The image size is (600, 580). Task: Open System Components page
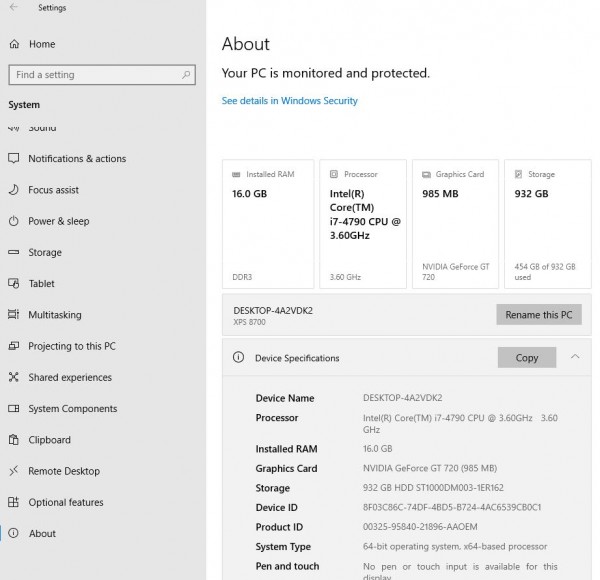pos(72,409)
